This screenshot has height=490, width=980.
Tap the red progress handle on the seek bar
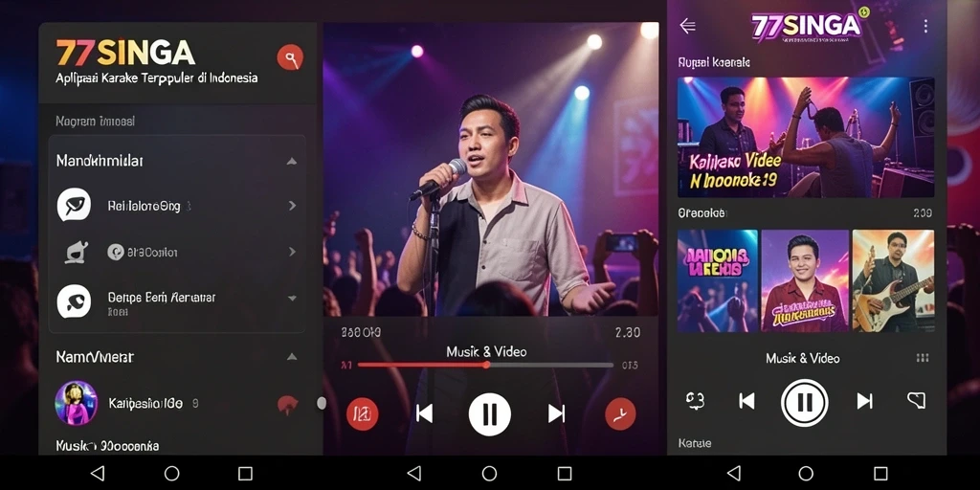click(486, 365)
